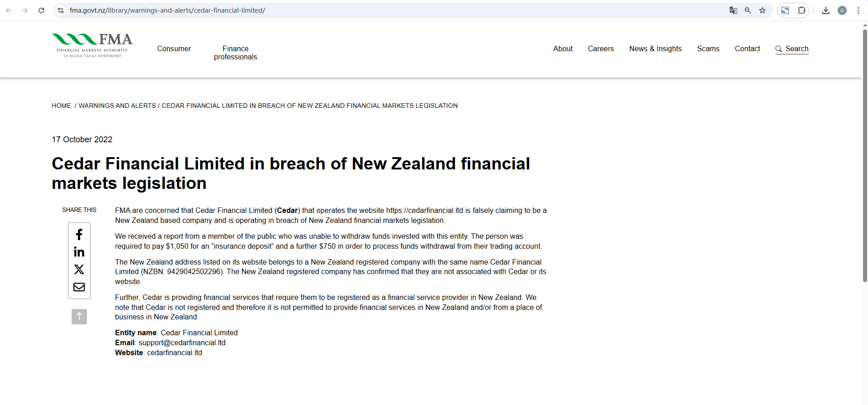This screenshot has width=868, height=405.
Task: Go to the Scams section
Action: (x=708, y=49)
